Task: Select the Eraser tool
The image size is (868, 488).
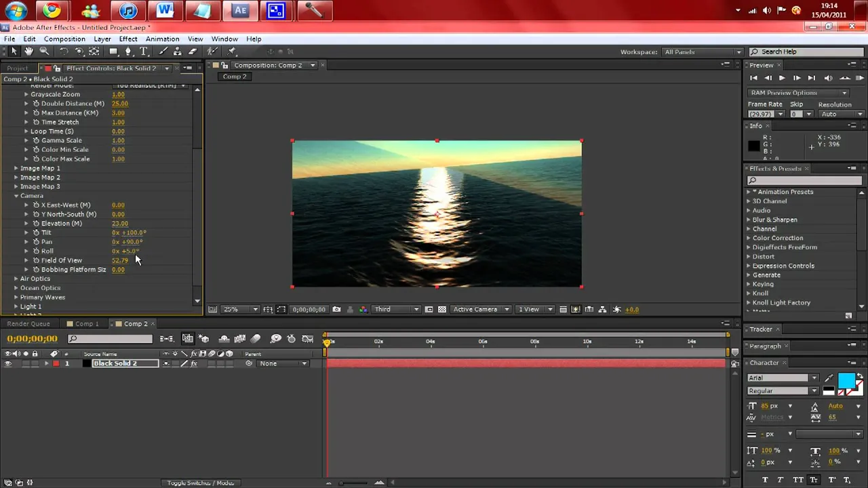Action: click(x=193, y=52)
